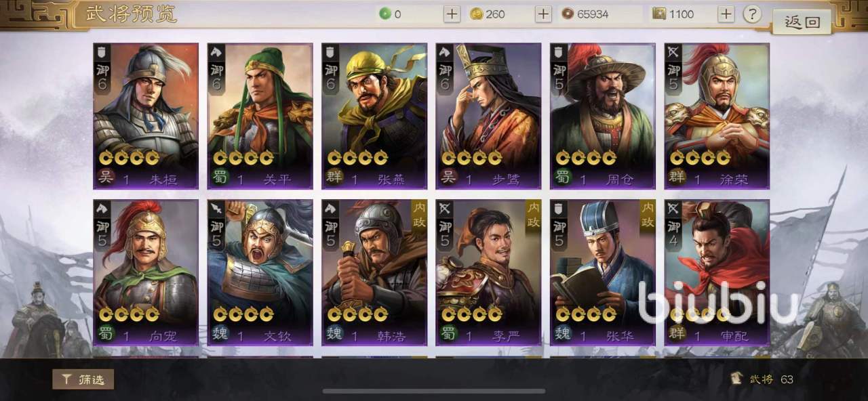The image size is (868, 401).
Task: Select general card 关平
Action: tap(260, 117)
